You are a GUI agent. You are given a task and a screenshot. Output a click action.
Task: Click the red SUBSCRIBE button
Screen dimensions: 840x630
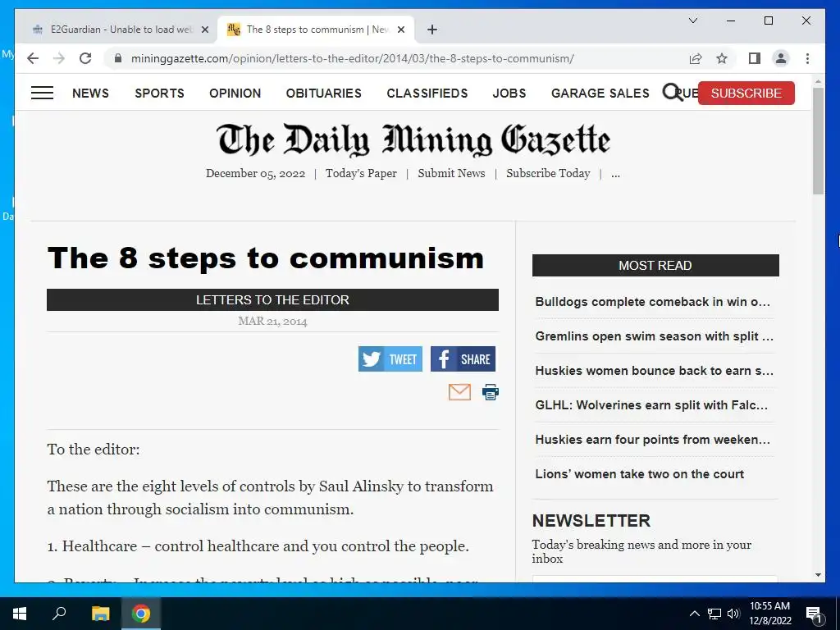(746, 94)
